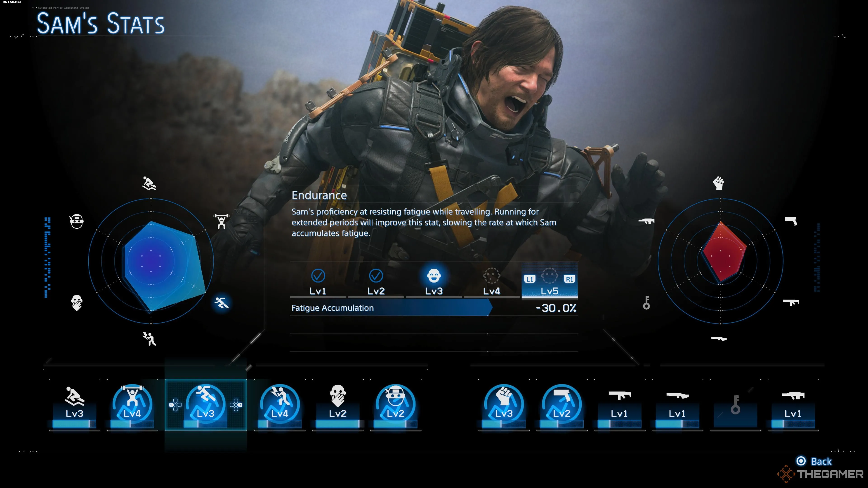Select the melee fist icon on red radar
The width and height of the screenshot is (868, 488).
point(718,183)
